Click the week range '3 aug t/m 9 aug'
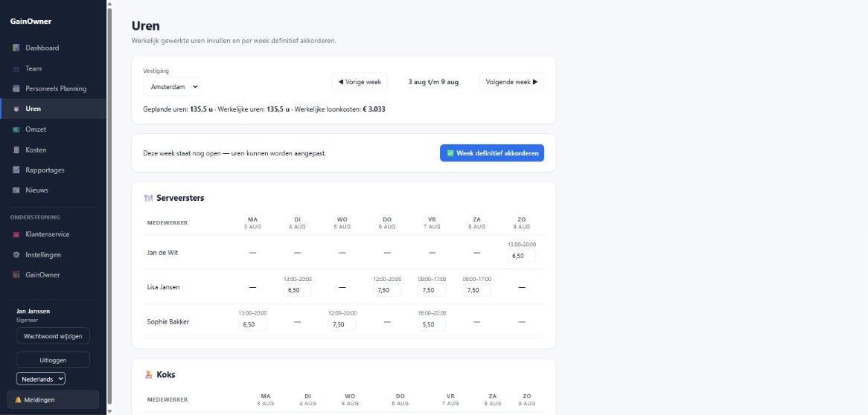Image resolution: width=868 pixels, height=415 pixels. click(433, 82)
